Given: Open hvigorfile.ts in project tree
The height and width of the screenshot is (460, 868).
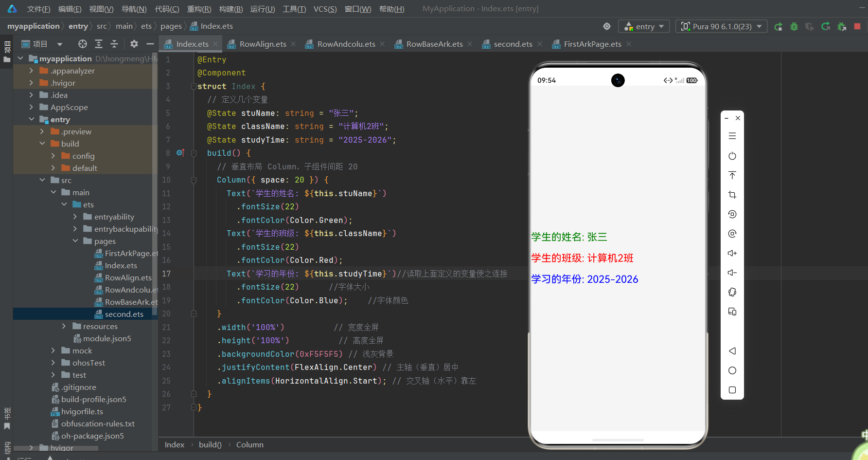Looking at the screenshot, I should 82,411.
